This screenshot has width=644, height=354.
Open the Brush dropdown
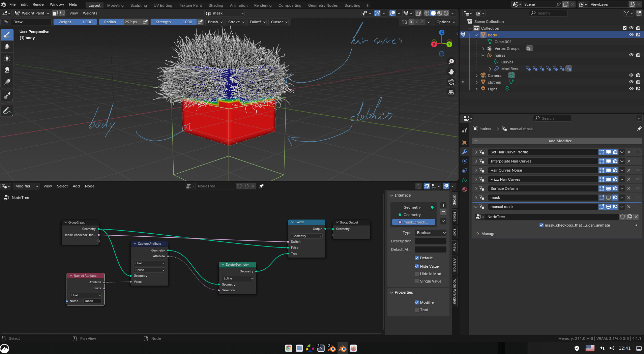click(215, 22)
